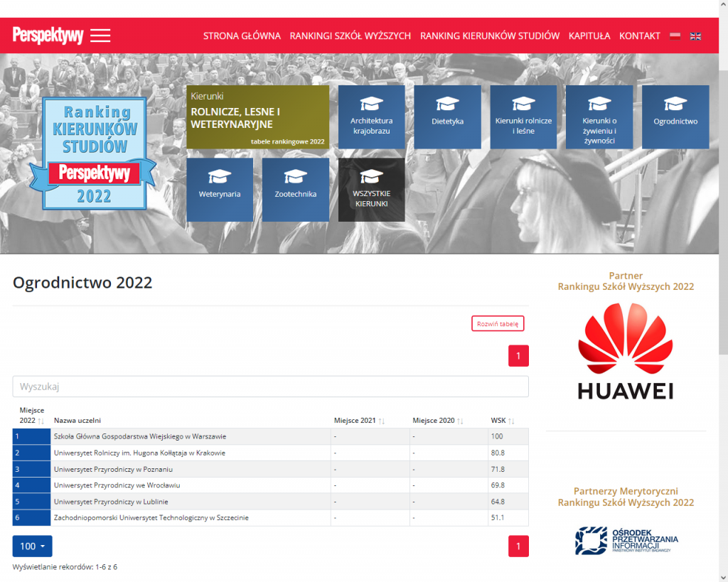The image size is (728, 582).
Task: Click the Wyszukaj search field
Action: pos(271,387)
